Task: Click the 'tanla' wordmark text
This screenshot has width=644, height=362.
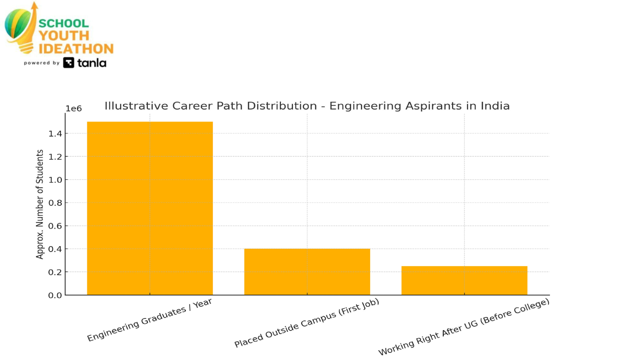Action: coord(92,63)
